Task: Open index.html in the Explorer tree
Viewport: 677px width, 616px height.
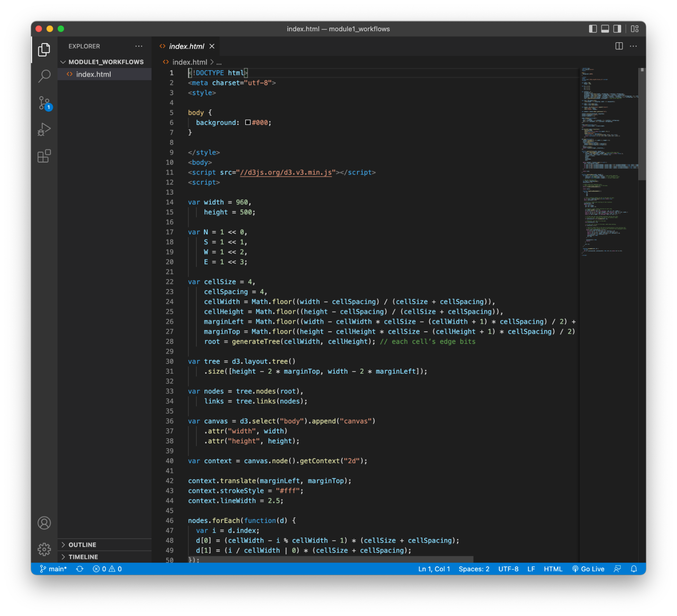Action: [93, 74]
